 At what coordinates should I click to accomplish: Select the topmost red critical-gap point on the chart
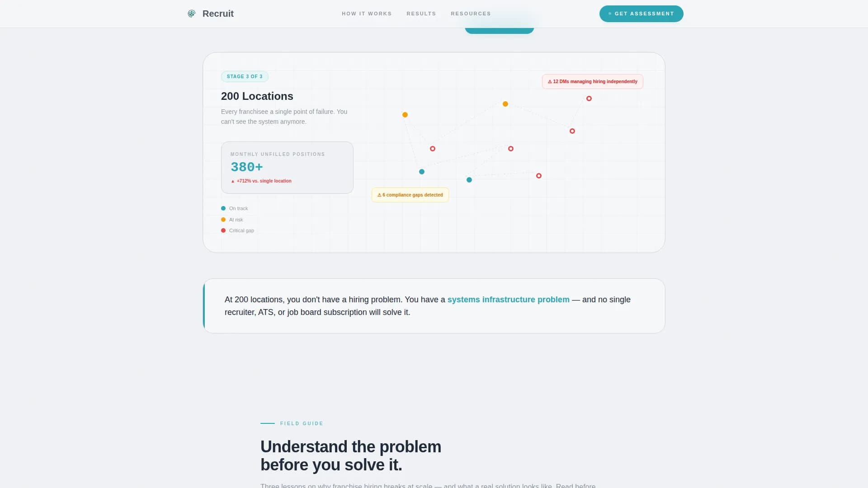point(589,98)
